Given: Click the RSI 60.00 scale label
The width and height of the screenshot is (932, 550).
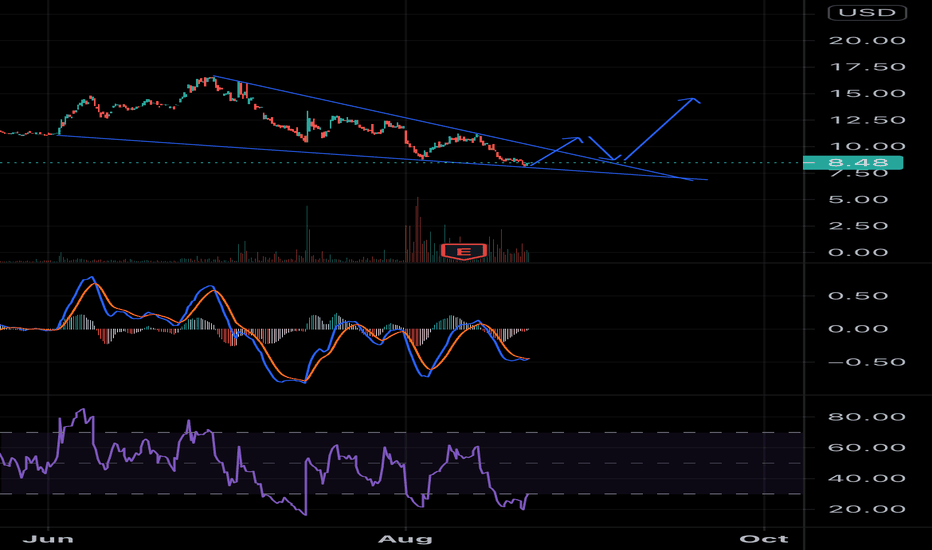Looking at the screenshot, I should (867, 448).
